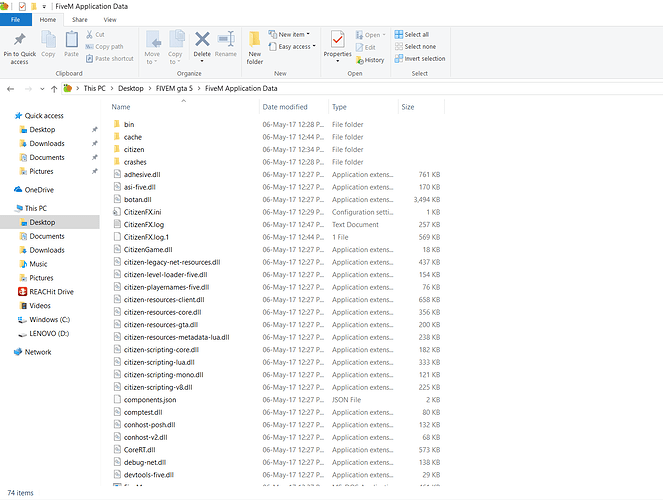
Task: Expand Delete options arrow below Delete
Action: tap(202, 61)
